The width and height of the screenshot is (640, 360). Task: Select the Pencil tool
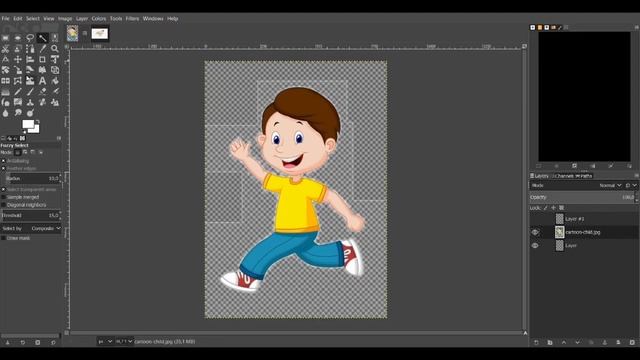18,91
